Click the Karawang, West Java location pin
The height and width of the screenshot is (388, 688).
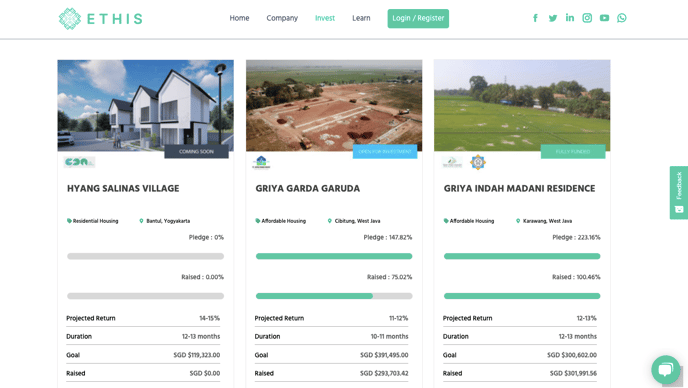[x=518, y=221]
